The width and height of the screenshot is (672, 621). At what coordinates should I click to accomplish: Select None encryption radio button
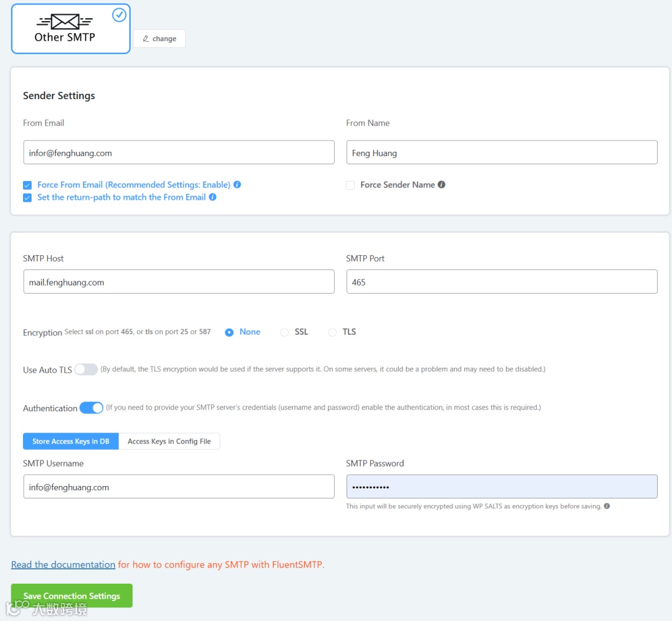click(229, 332)
